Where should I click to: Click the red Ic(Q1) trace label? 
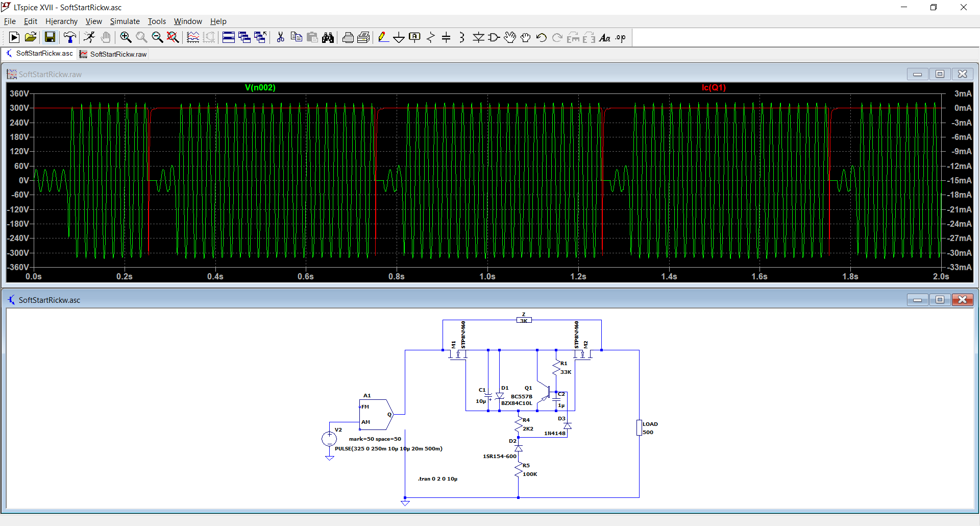tap(714, 87)
